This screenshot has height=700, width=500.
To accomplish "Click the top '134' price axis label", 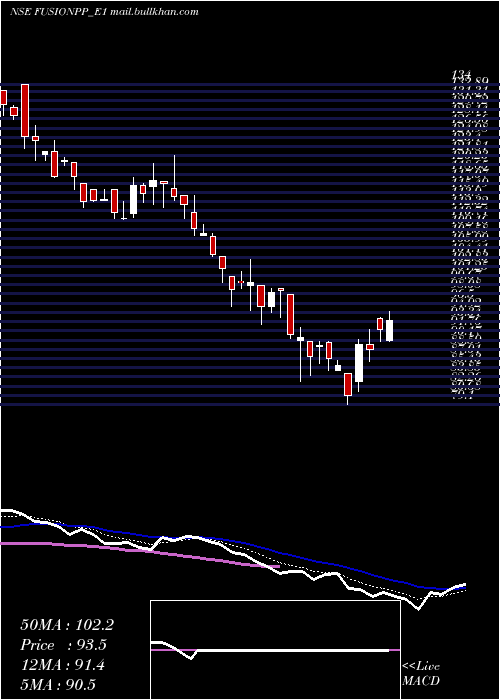I will pyautogui.click(x=462, y=75).
